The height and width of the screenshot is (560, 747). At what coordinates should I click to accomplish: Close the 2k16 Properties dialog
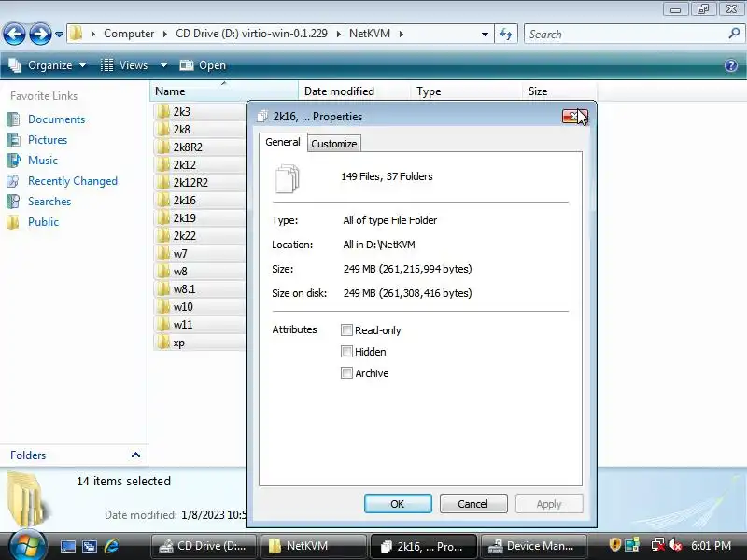pyautogui.click(x=575, y=116)
